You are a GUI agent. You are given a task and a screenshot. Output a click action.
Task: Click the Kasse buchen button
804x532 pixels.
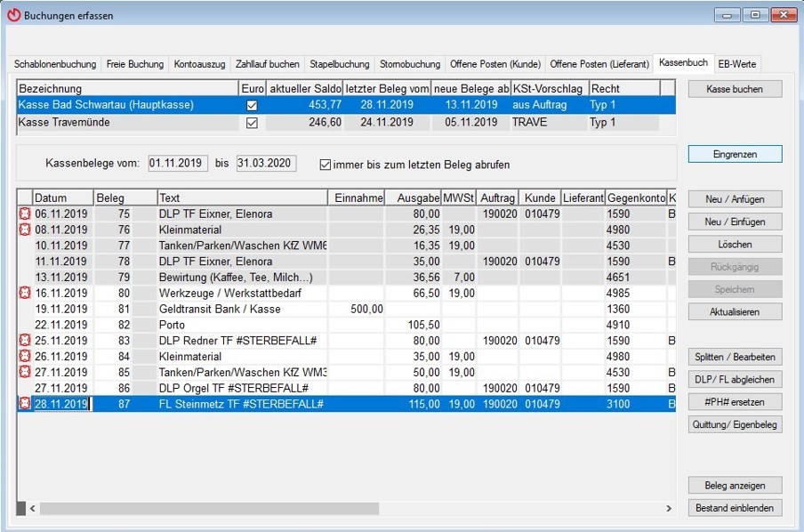(735, 89)
